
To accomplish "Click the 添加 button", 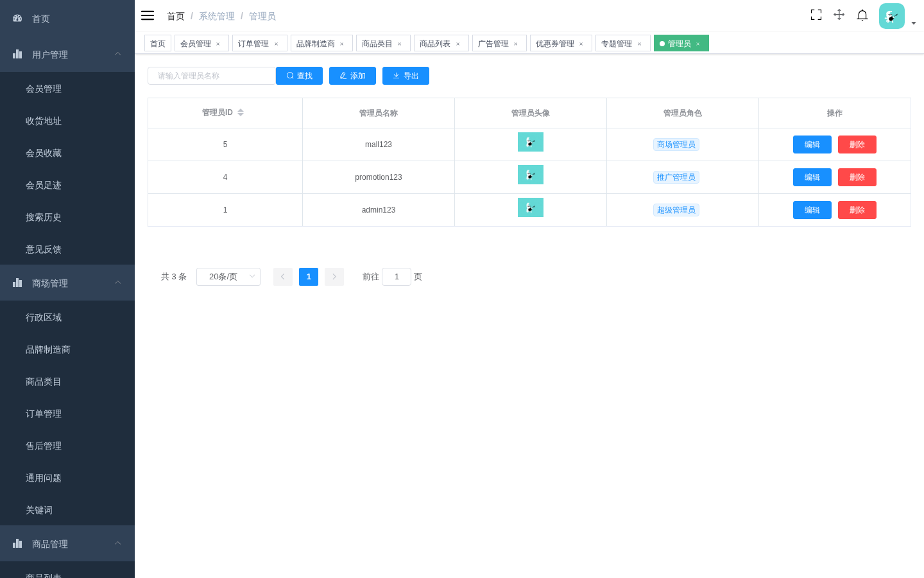I will pyautogui.click(x=352, y=76).
